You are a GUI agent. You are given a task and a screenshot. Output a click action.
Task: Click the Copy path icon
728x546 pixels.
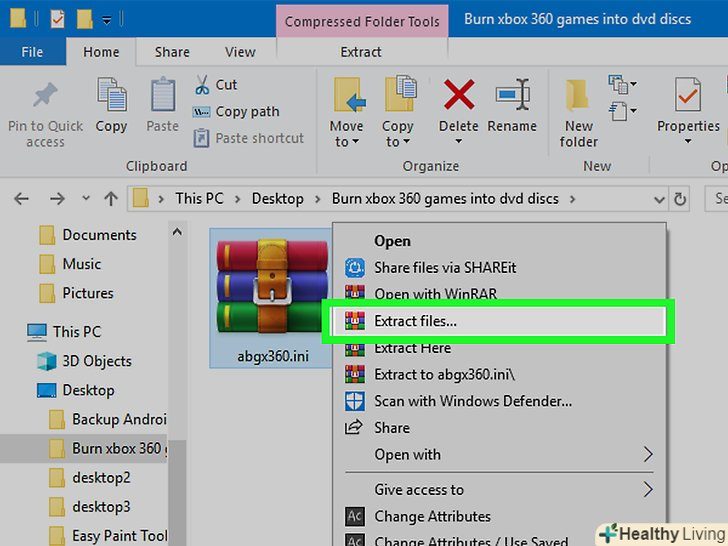pyautogui.click(x=202, y=112)
